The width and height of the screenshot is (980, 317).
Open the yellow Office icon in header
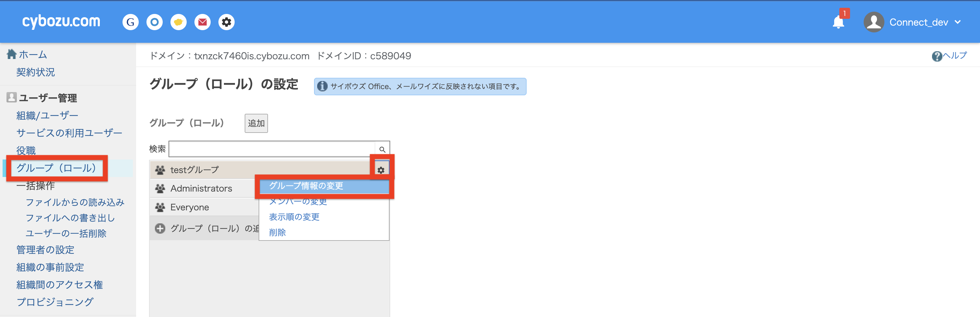tap(179, 22)
